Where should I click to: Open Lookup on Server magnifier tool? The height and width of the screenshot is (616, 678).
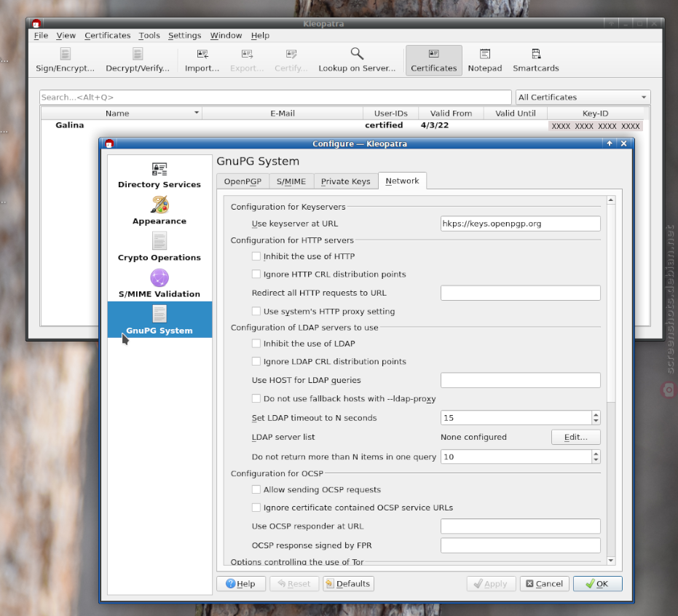(357, 60)
